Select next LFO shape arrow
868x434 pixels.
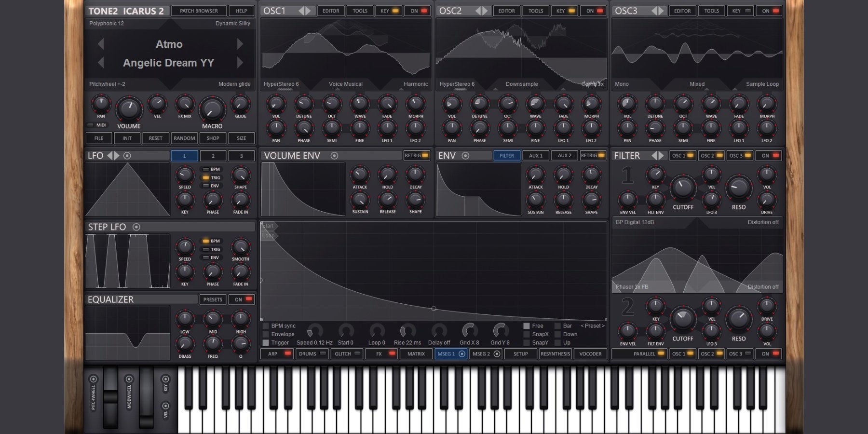(117, 156)
